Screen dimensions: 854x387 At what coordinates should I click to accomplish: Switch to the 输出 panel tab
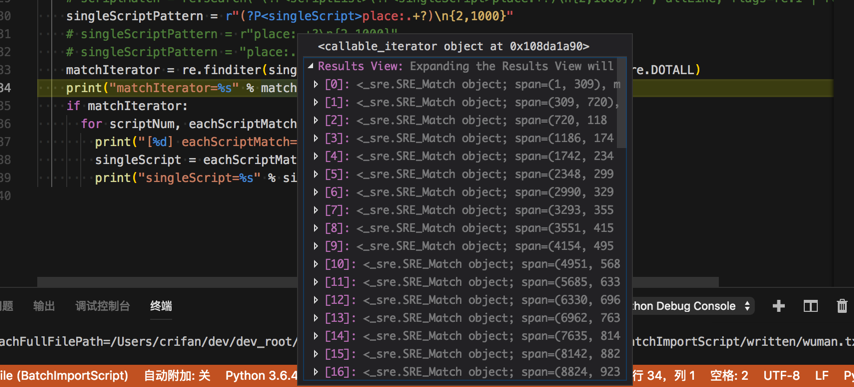[x=44, y=306]
